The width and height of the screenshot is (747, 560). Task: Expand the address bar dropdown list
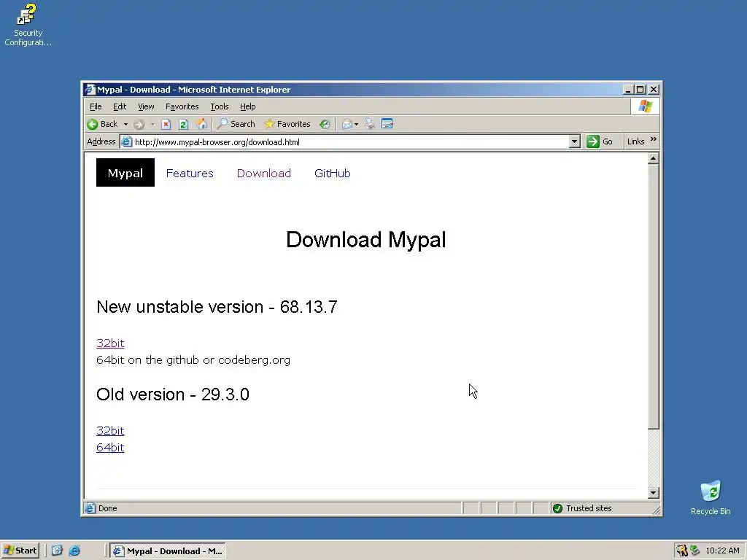(x=575, y=141)
